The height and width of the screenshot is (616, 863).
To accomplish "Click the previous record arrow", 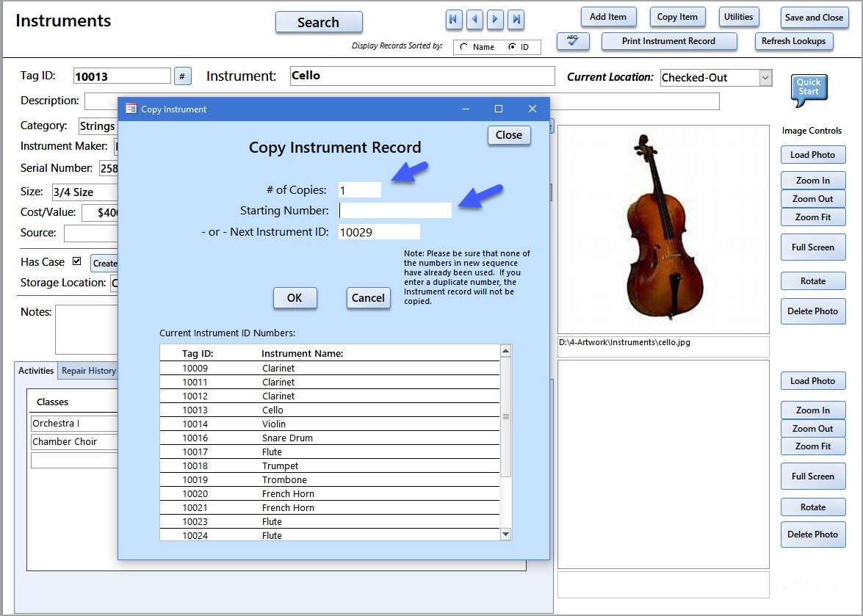I will tap(474, 19).
